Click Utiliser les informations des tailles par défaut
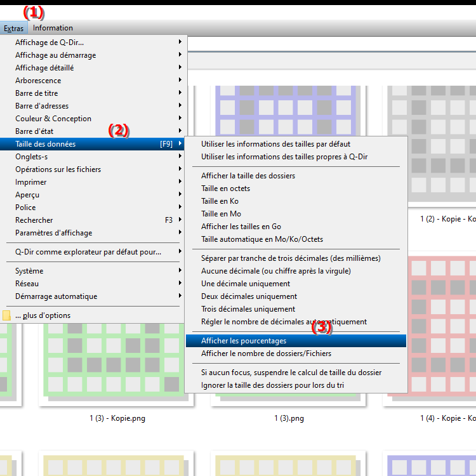 click(275, 144)
